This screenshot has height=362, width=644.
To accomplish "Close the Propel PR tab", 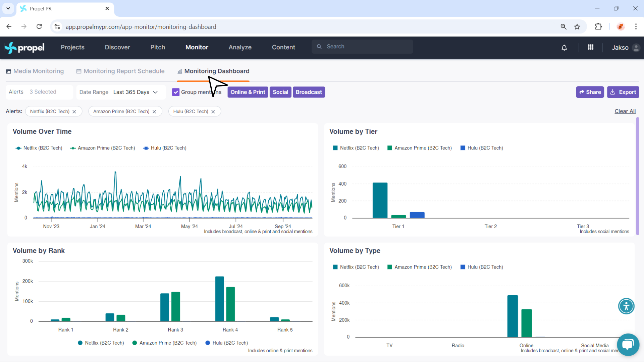I will (x=107, y=8).
